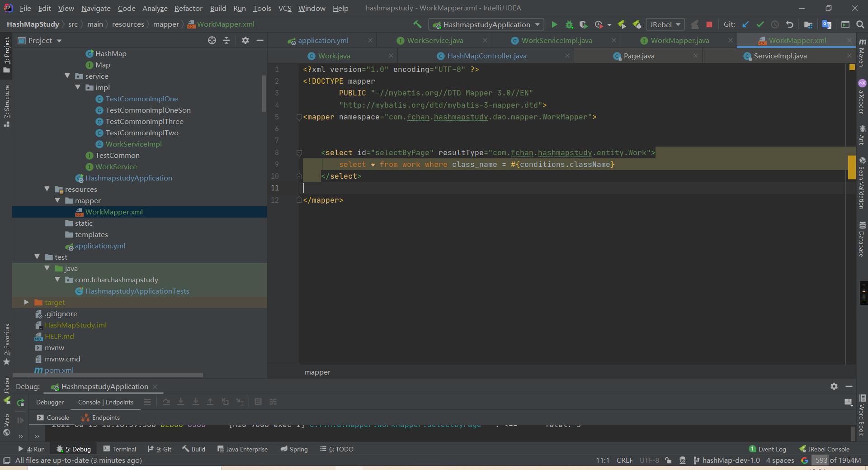Collapse the resources folder
The height and width of the screenshot is (470, 868).
pos(47,189)
